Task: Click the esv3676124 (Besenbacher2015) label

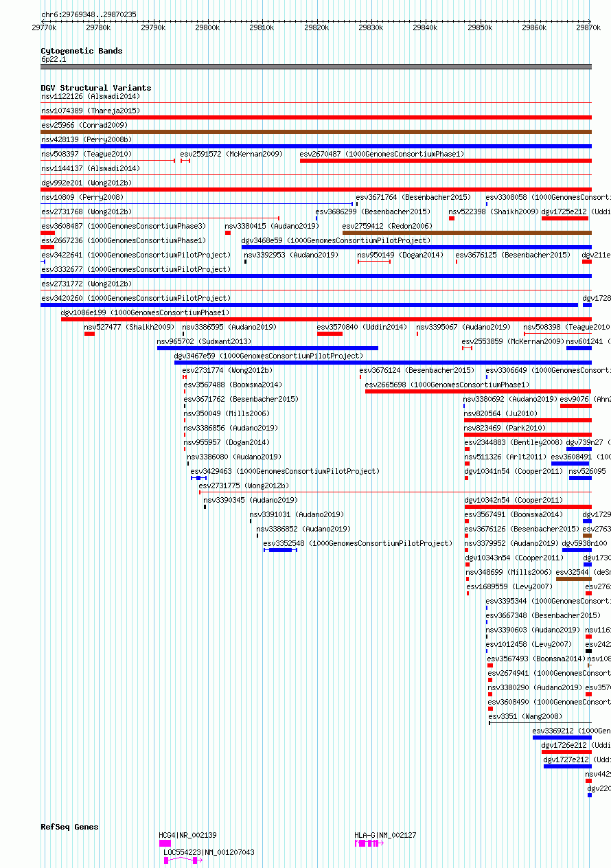Action: 417,370
